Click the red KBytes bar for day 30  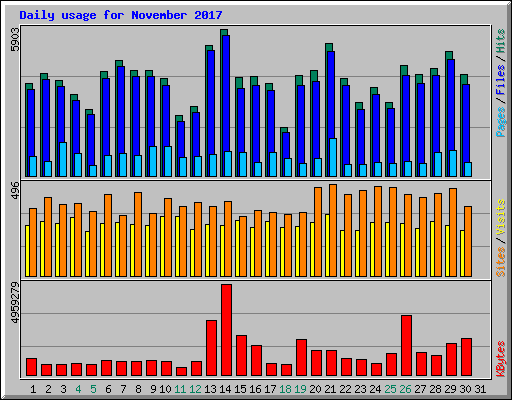466,357
